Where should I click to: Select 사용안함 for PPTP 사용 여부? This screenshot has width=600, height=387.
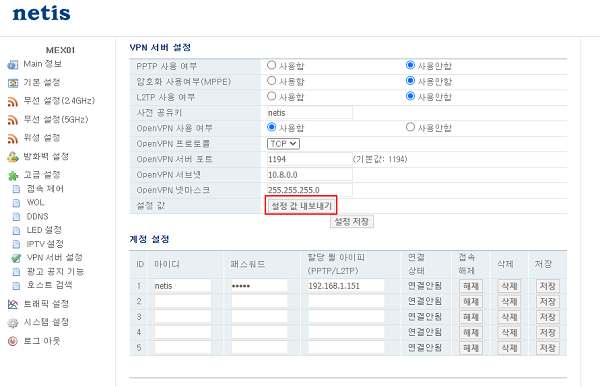coord(410,65)
